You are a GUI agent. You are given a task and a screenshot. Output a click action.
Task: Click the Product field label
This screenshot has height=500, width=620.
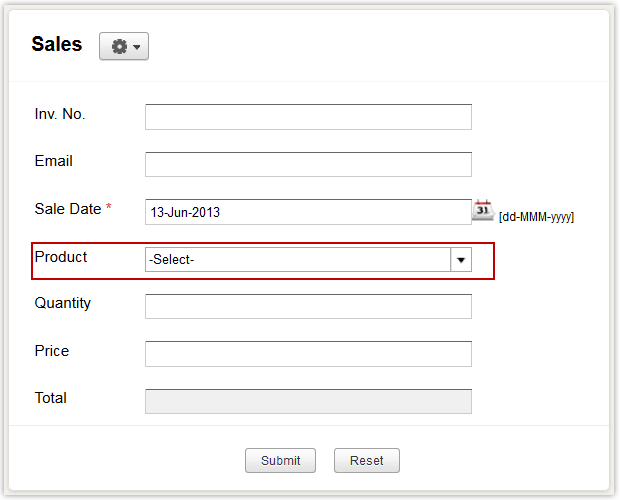point(61,257)
